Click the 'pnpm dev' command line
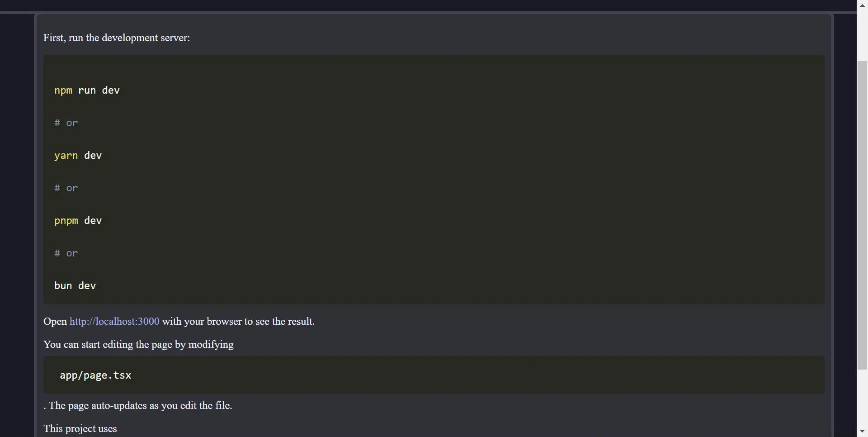The height and width of the screenshot is (437, 868). (x=78, y=221)
